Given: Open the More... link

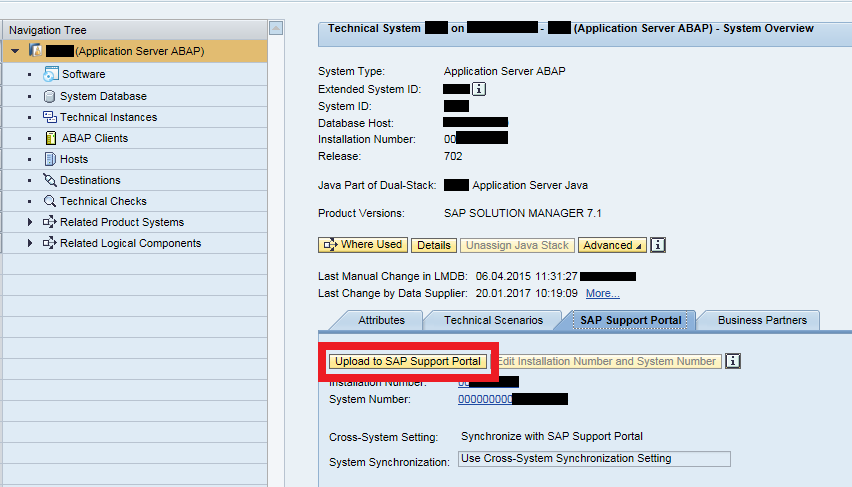Looking at the screenshot, I should point(603,294).
